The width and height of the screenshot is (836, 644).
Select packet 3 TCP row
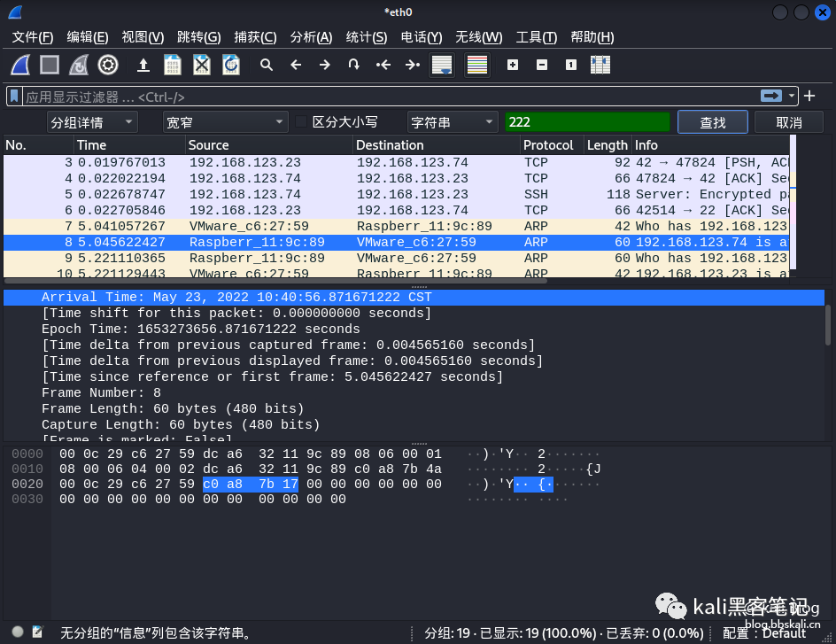[x=396, y=162]
